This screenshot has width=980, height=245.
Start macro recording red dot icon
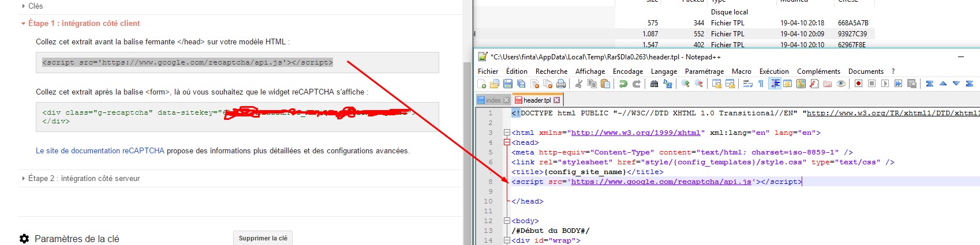coord(859,84)
